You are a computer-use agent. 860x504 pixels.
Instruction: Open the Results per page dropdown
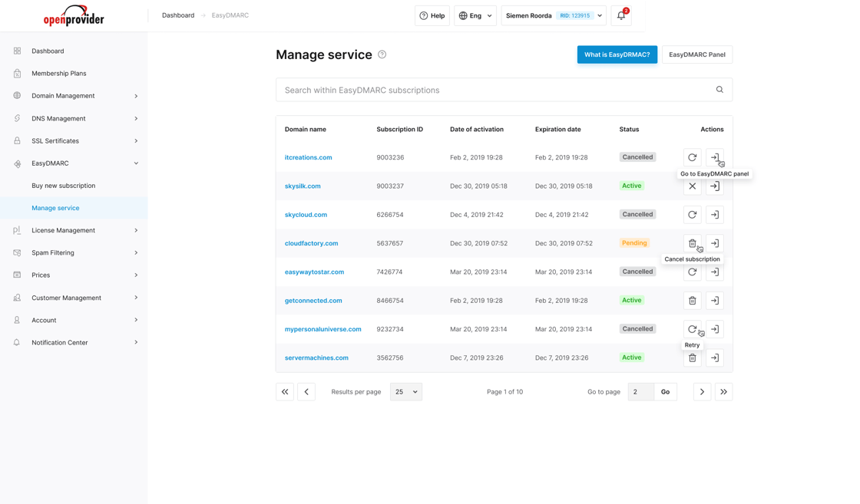[406, 392]
